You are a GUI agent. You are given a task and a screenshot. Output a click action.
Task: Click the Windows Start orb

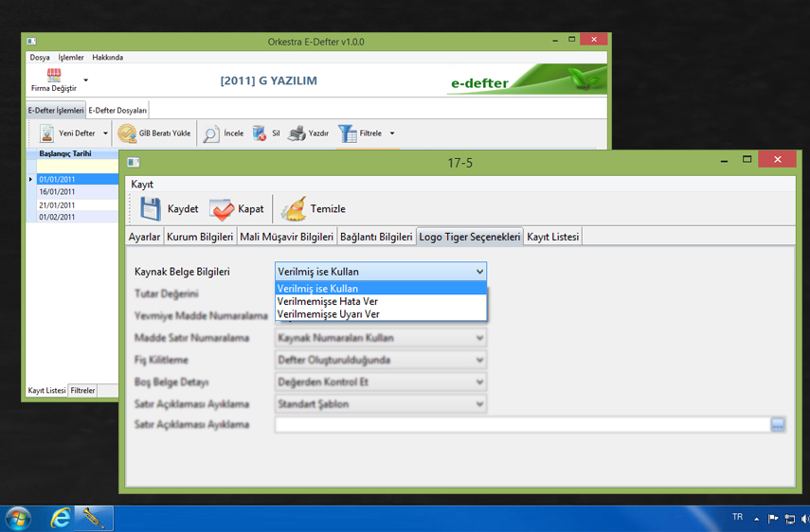pyautogui.click(x=17, y=519)
